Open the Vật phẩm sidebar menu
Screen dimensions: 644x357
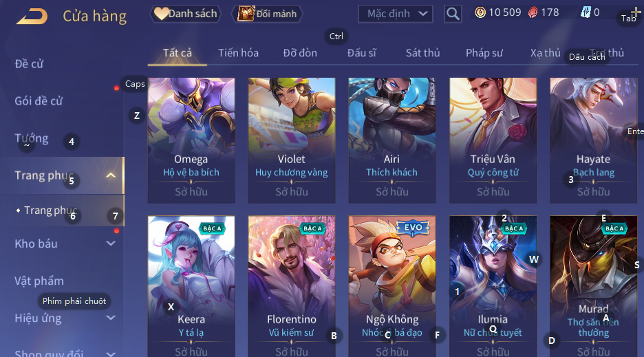(x=39, y=281)
